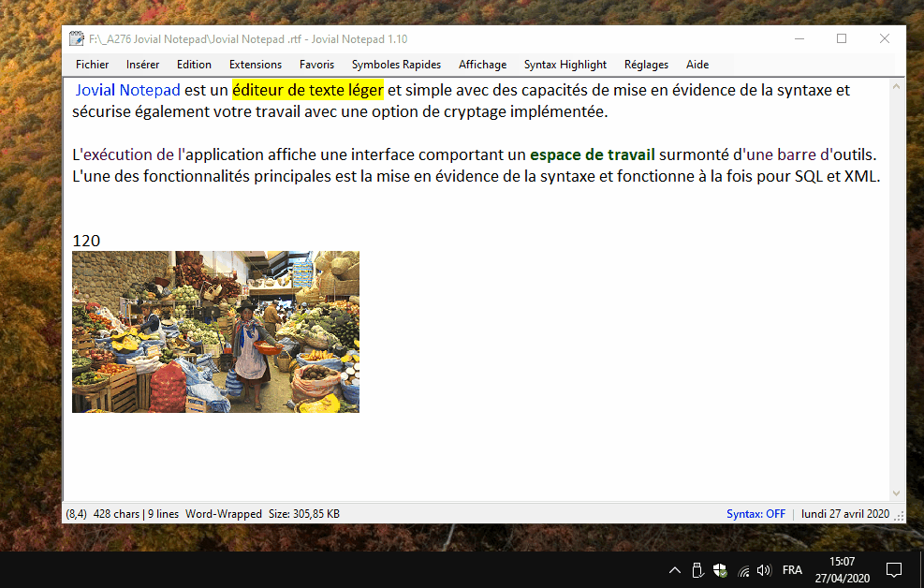Open the taskbar clock 15:07
Image resolution: width=924 pixels, height=588 pixels.
pyautogui.click(x=843, y=569)
